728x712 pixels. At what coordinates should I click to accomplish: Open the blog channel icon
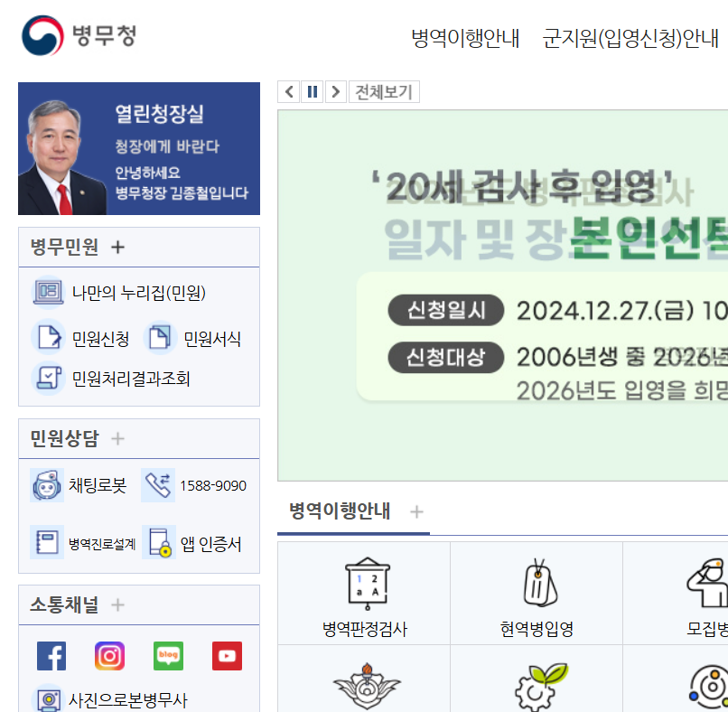pyautogui.click(x=169, y=656)
